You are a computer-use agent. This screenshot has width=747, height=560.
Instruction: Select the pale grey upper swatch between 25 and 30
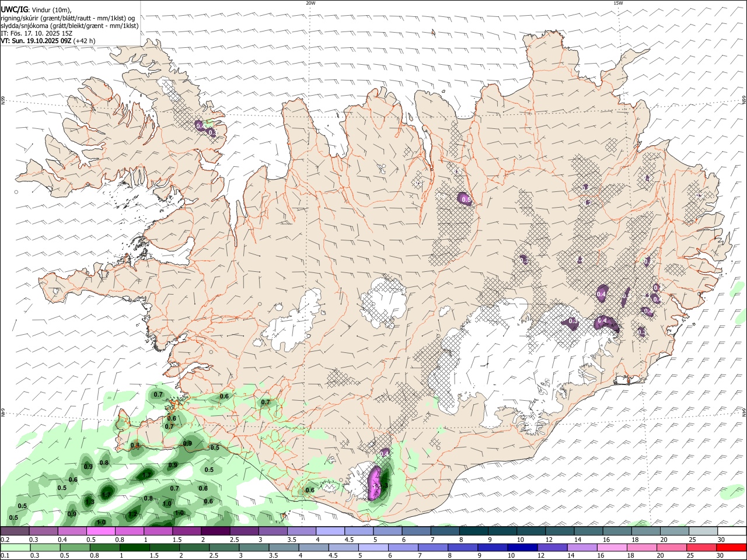(704, 531)
